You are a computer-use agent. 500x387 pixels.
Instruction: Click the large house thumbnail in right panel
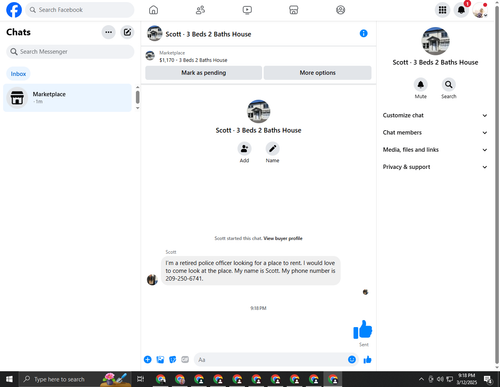pos(435,41)
